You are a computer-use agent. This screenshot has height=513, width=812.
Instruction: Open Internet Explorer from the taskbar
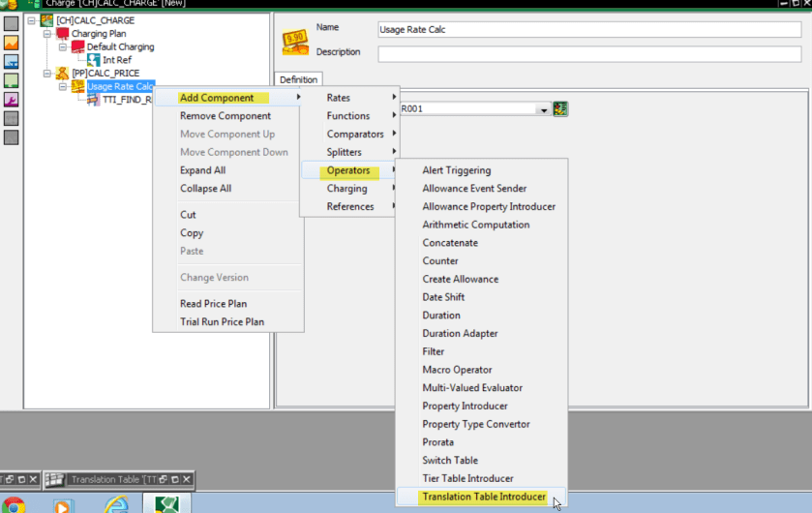coord(116,504)
